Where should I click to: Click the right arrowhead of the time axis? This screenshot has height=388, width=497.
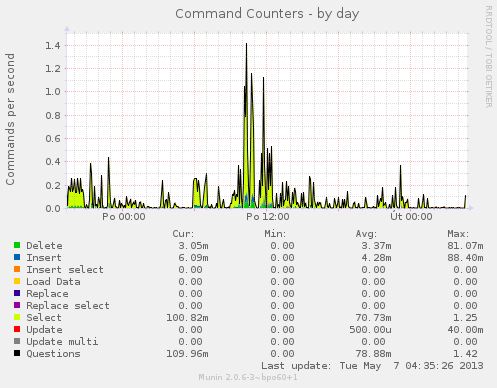tap(471, 208)
